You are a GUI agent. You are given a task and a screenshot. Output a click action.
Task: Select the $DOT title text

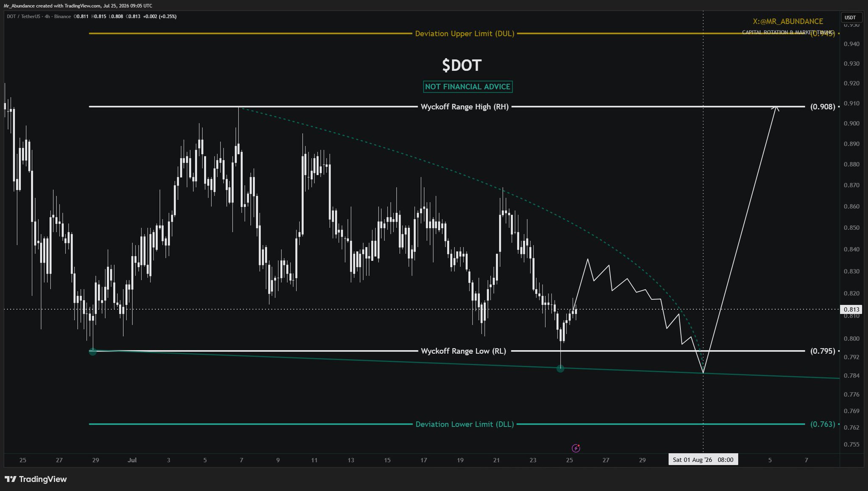pyautogui.click(x=462, y=65)
